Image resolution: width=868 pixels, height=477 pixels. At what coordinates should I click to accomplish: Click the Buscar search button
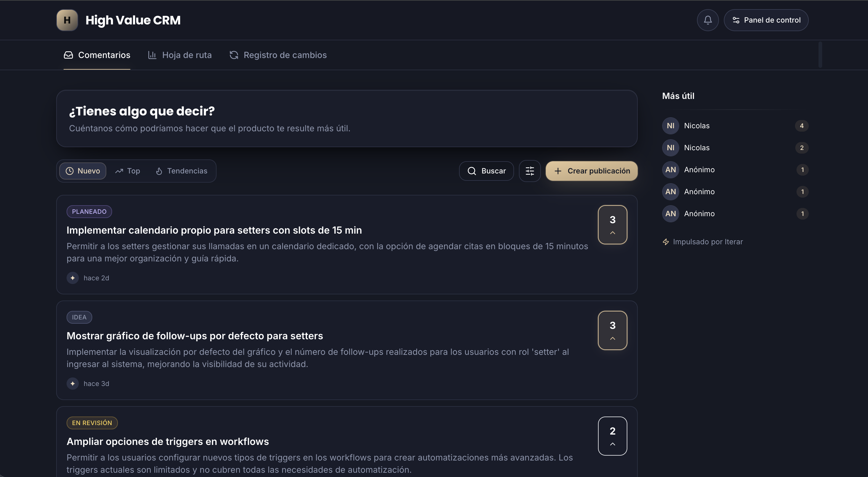(x=486, y=171)
